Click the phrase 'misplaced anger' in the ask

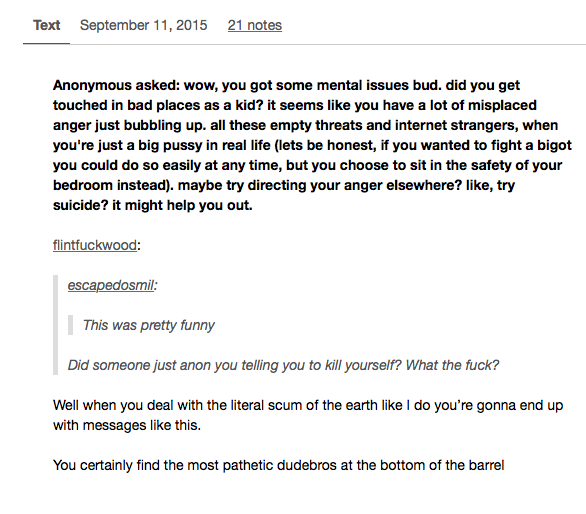(x=503, y=105)
